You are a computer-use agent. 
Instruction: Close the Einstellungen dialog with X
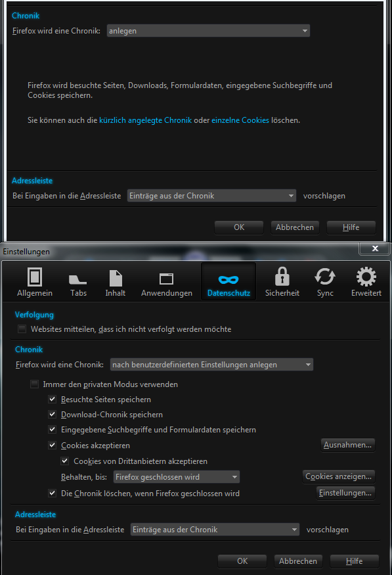pyautogui.click(x=375, y=248)
